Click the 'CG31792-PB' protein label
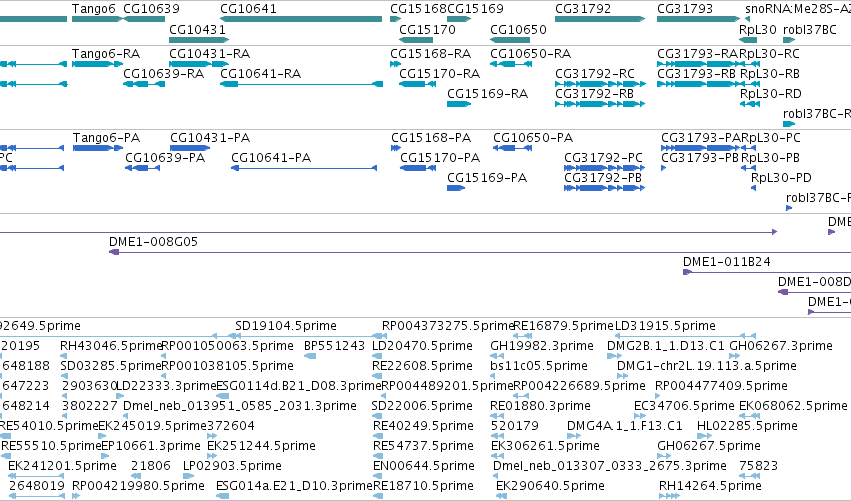Screen dimensions: 851x501 pos(603,178)
